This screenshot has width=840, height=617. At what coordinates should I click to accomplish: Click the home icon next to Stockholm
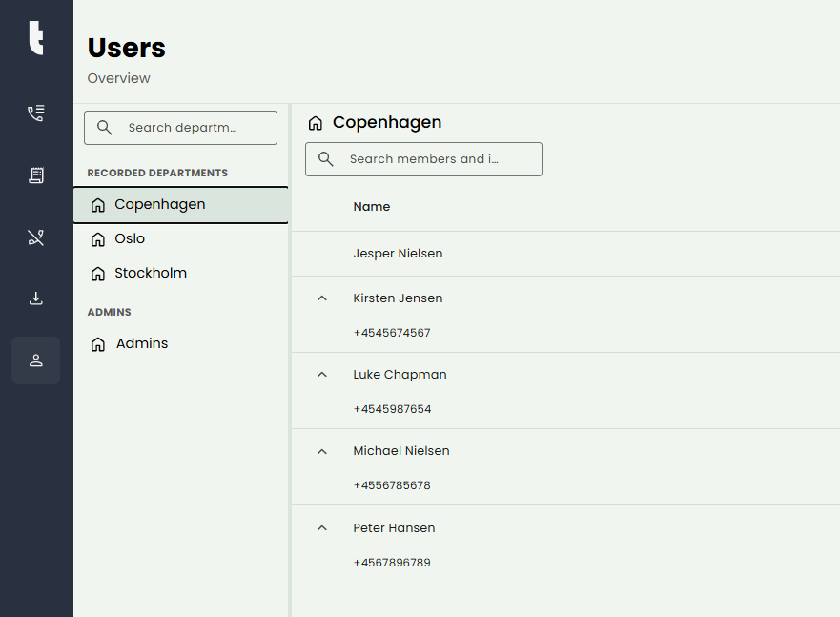tap(97, 274)
